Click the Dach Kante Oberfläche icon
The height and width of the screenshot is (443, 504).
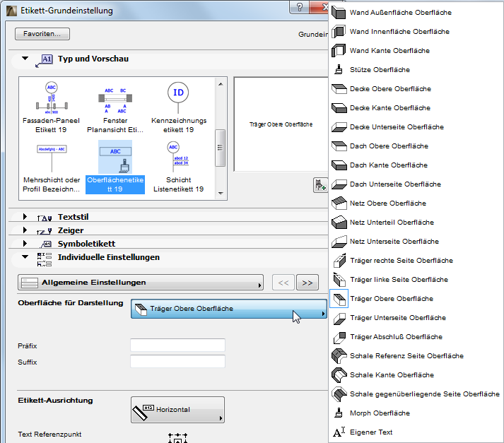click(339, 165)
